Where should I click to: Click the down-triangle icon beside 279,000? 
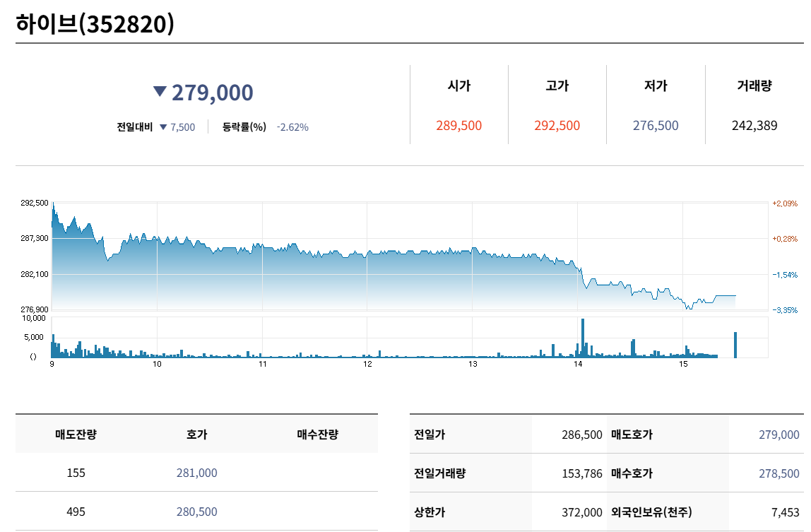(160, 92)
